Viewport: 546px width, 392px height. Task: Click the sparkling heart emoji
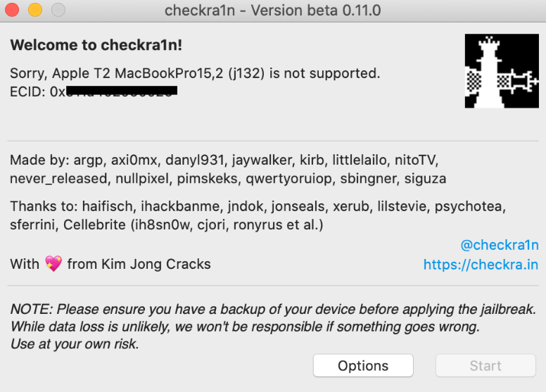pos(53,264)
